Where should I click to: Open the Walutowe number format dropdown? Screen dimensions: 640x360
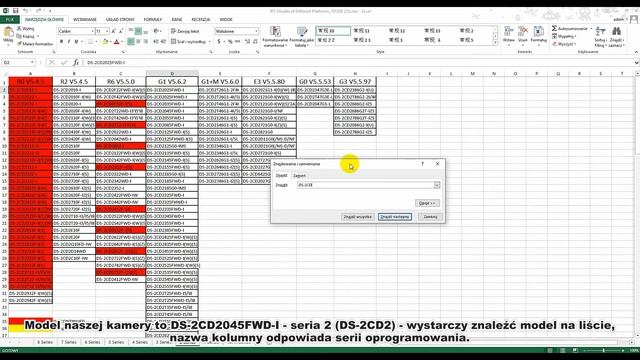tap(256, 31)
